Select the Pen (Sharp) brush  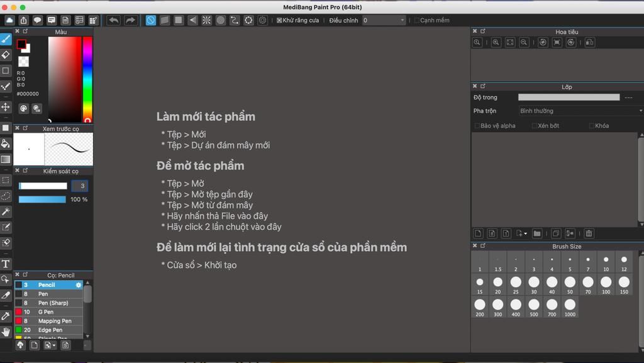[x=48, y=303]
